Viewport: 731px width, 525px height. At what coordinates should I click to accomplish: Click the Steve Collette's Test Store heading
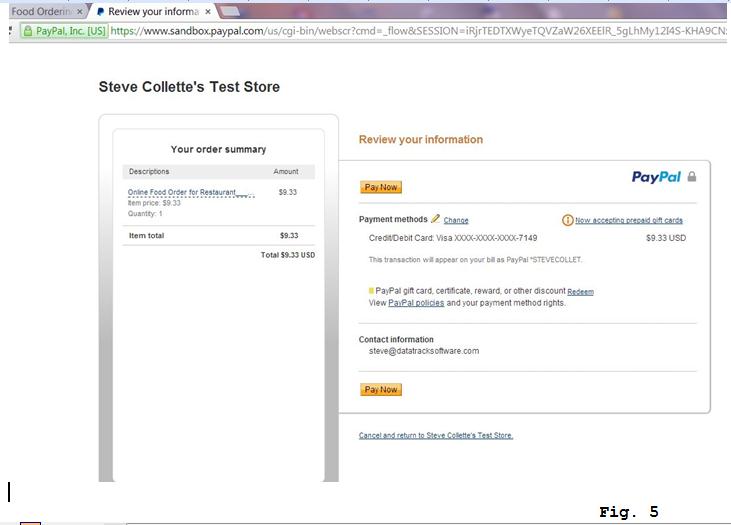pyautogui.click(x=189, y=87)
